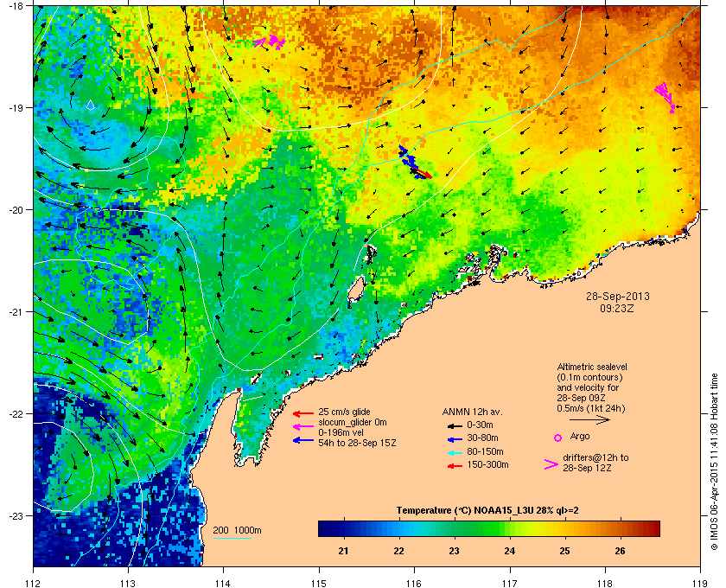Click the latitude axis label -22
This screenshot has height=588, width=726.
16,413
